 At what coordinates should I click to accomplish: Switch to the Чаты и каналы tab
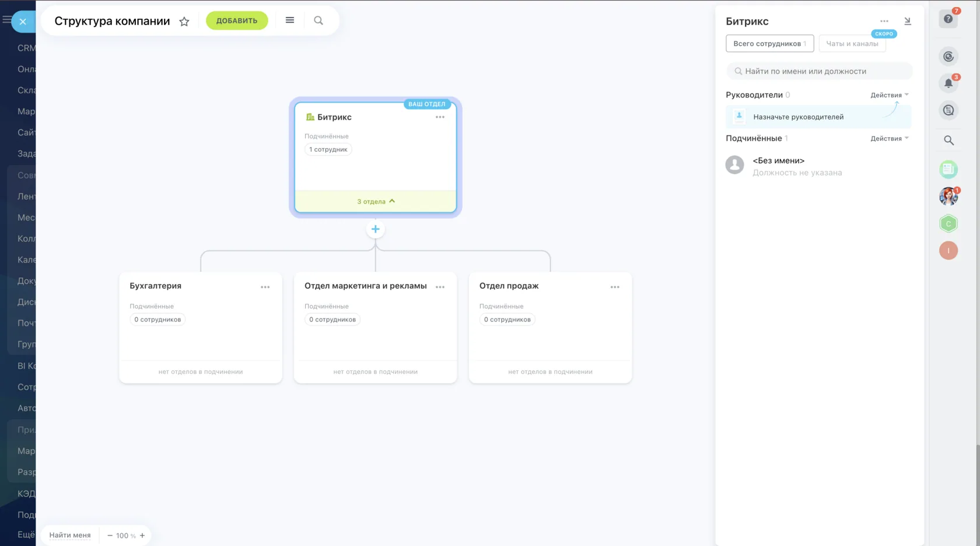[x=852, y=44]
